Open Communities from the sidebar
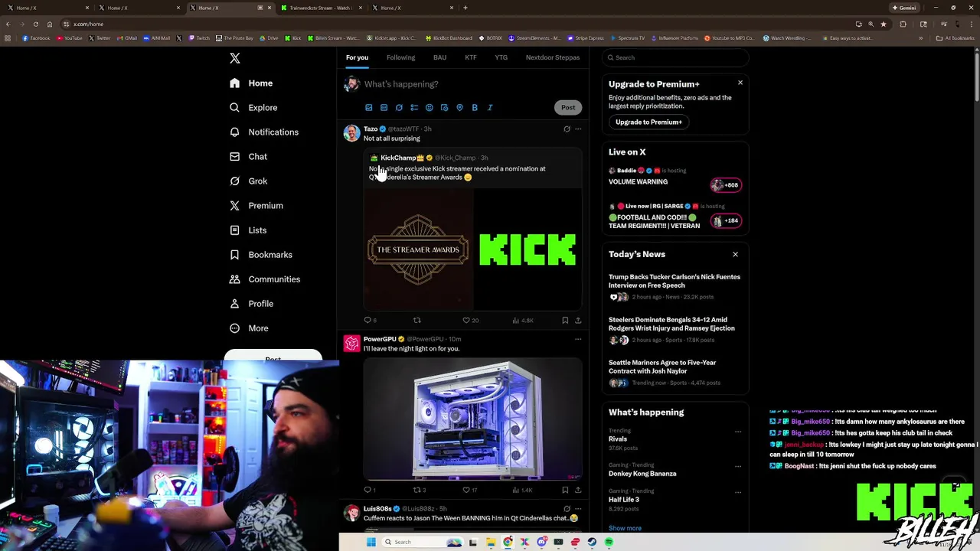Screen dimensions: 980x551 click(265, 279)
